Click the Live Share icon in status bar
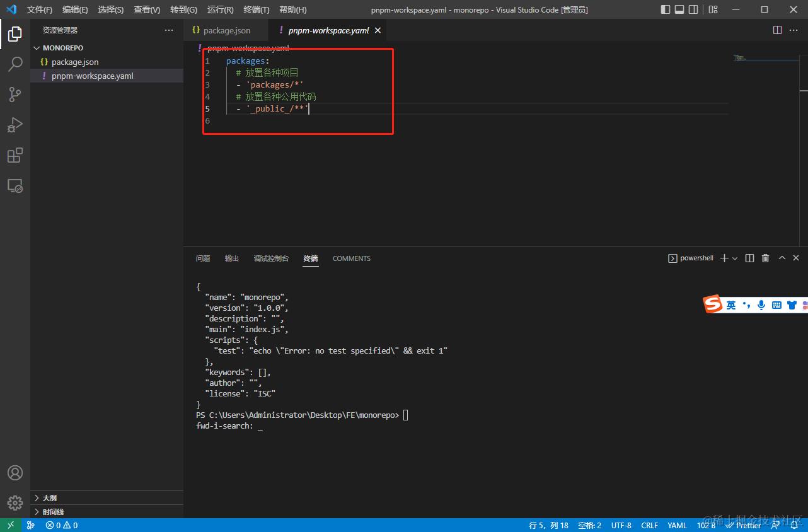808x532 pixels. (x=31, y=525)
